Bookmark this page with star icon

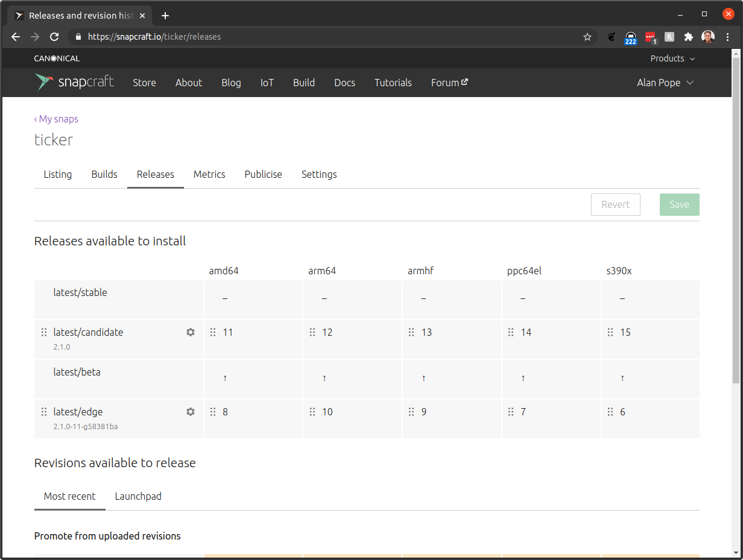pyautogui.click(x=587, y=37)
